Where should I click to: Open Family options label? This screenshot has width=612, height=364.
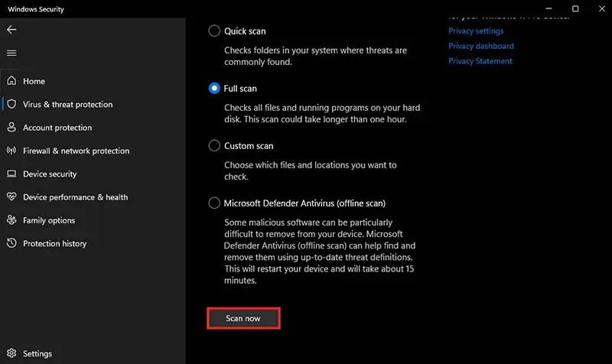[49, 220]
